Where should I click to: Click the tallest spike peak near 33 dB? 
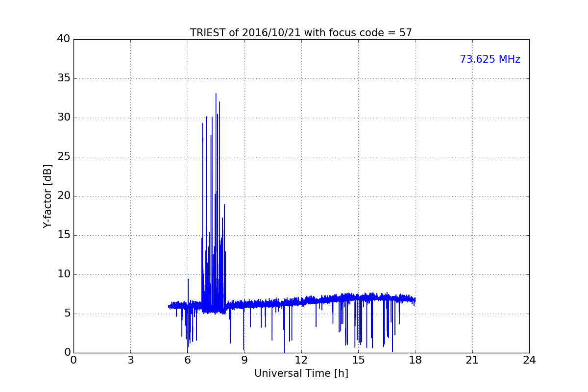[x=216, y=94]
